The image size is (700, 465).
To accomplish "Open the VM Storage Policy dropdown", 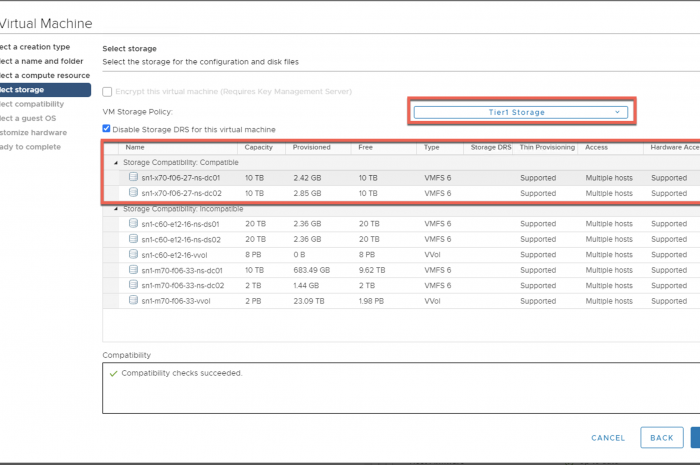I will (520, 113).
